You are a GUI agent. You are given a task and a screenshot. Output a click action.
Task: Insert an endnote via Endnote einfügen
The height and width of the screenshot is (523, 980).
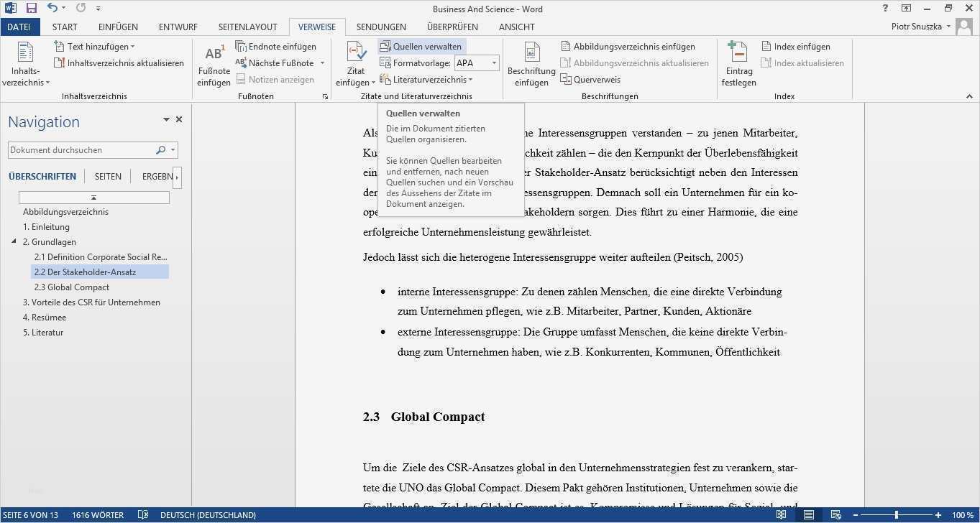[281, 46]
